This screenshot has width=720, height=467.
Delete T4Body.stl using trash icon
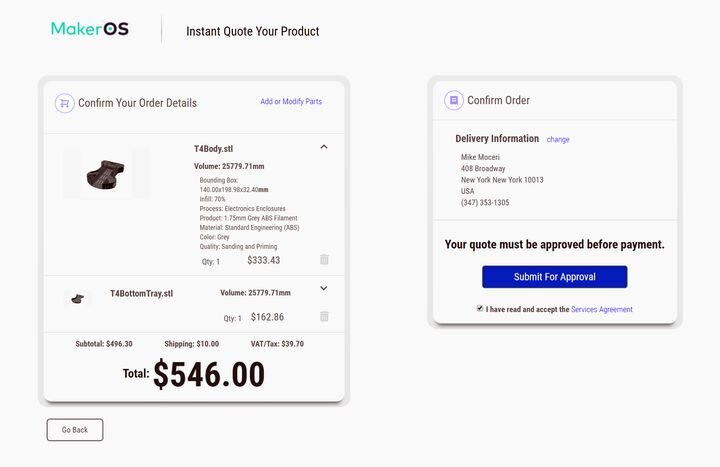pyautogui.click(x=324, y=260)
